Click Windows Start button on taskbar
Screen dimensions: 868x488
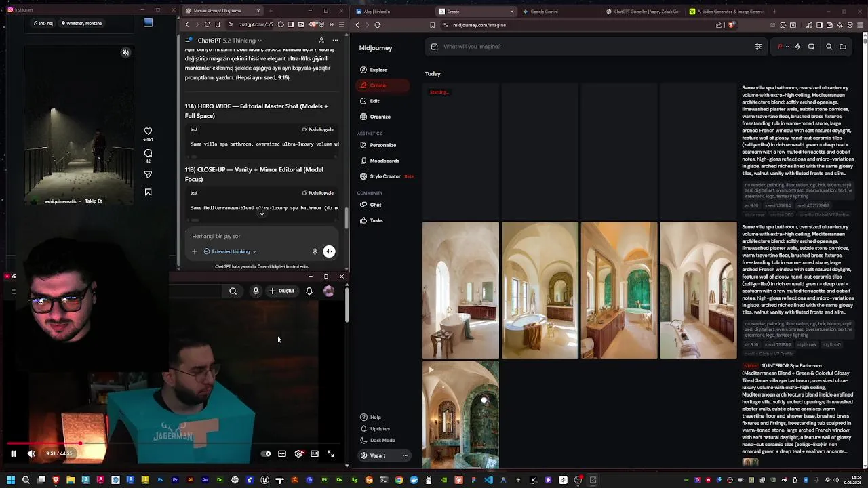[11, 480]
